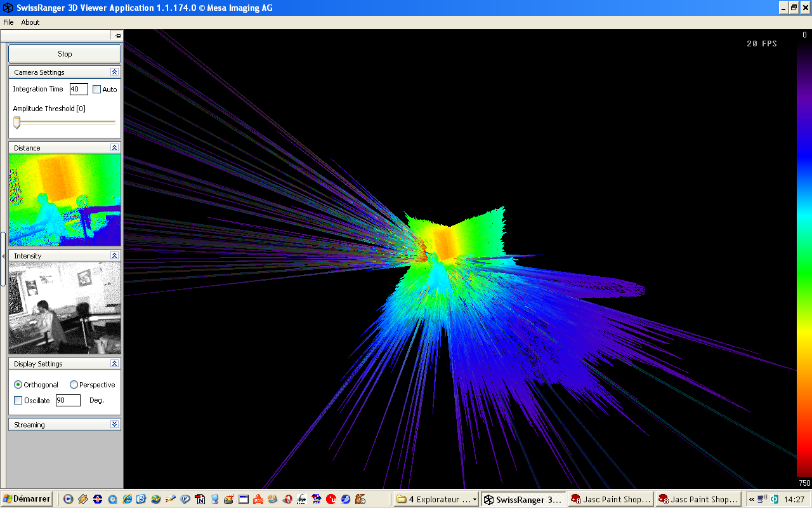Launch Internet Explorer quick launch icon

127,499
